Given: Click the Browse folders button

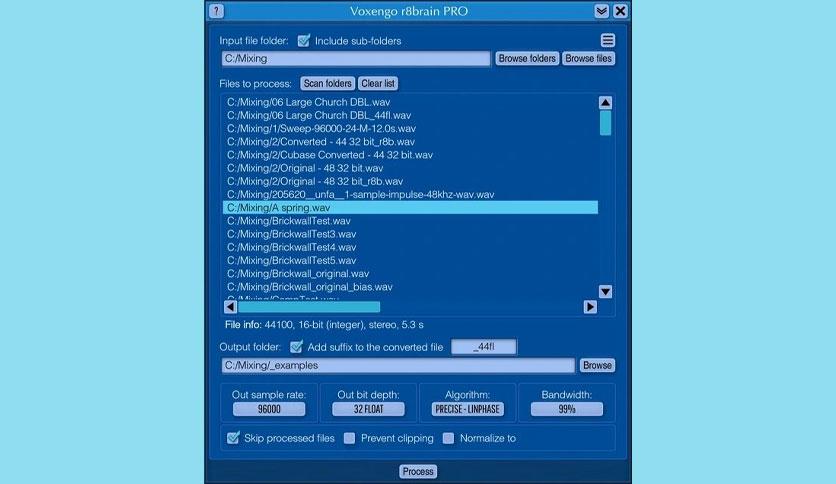Looking at the screenshot, I should coord(527,58).
